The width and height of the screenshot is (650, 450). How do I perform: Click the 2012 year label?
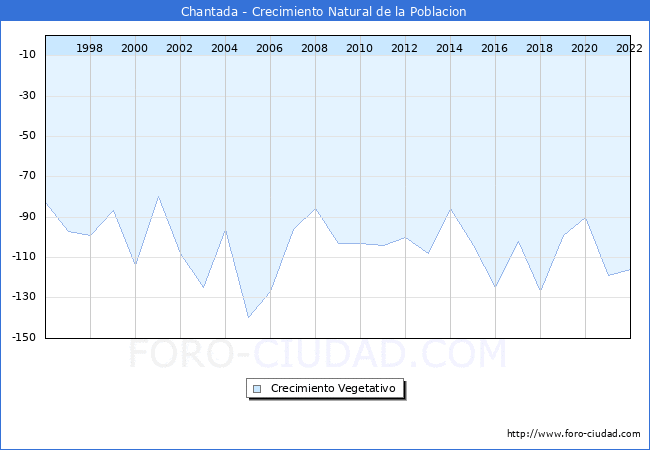click(x=404, y=48)
